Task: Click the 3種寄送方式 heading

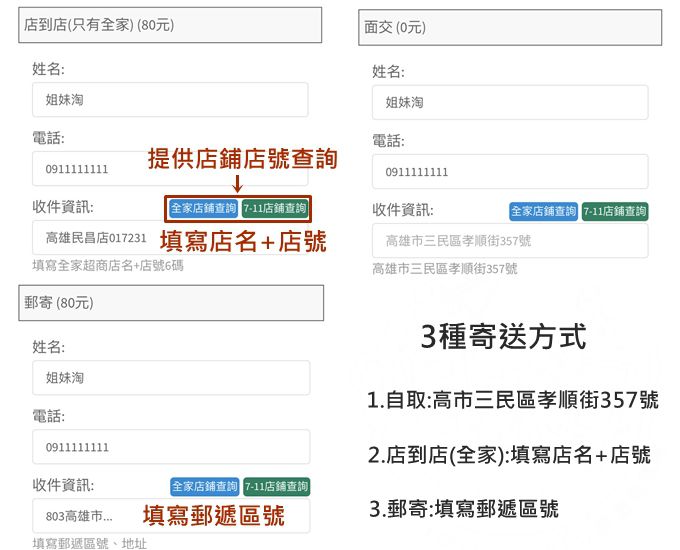Action: point(503,336)
